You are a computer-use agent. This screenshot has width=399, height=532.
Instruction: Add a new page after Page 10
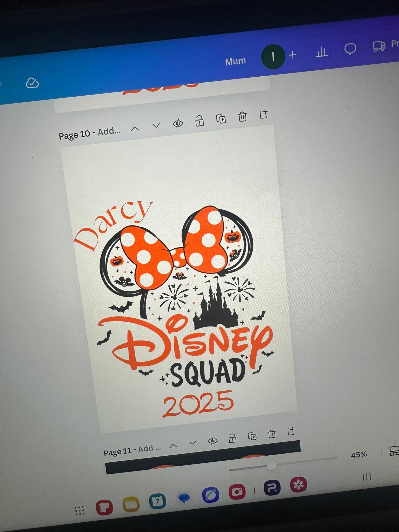pos(264,114)
